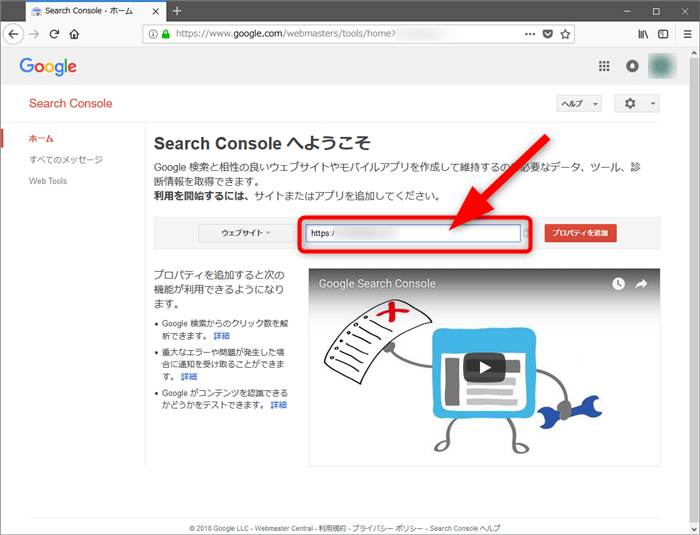This screenshot has width=700, height=535.
Task: Go to the browser home icon
Action: (x=74, y=33)
